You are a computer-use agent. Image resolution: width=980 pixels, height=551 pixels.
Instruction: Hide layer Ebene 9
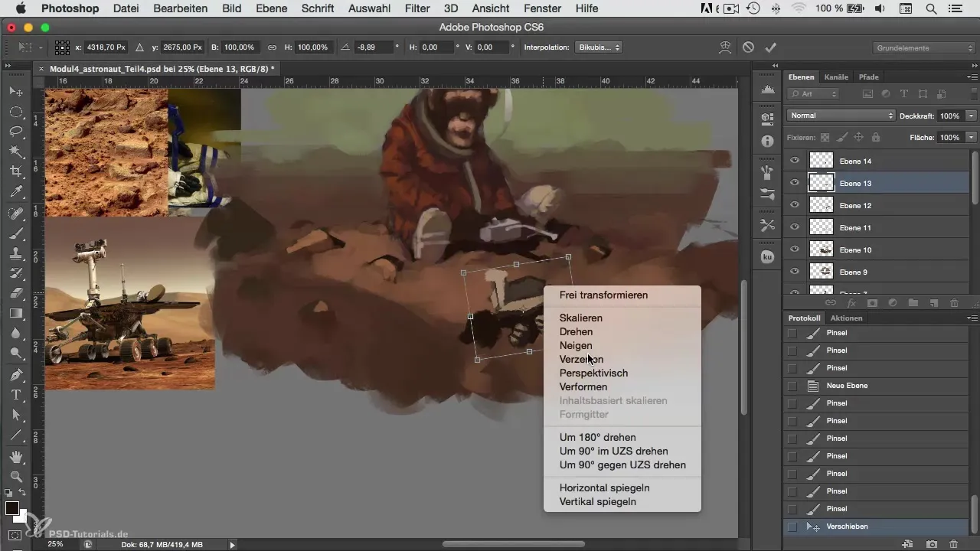point(795,272)
